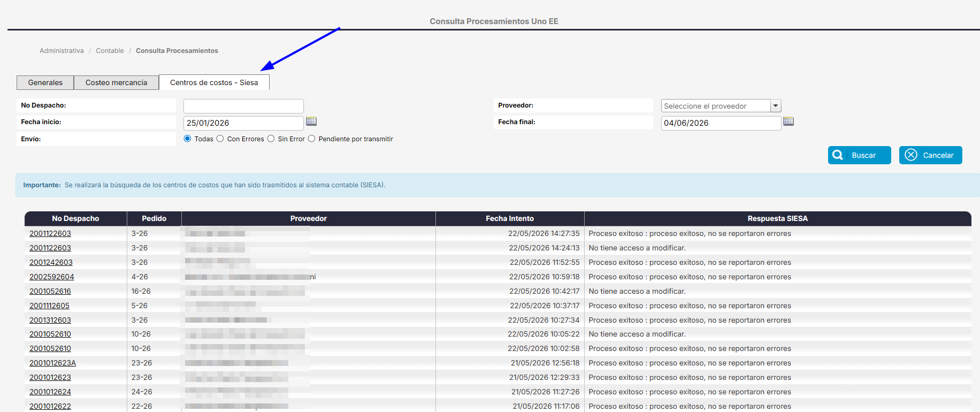Click the Pedido cell 16-26
The height and width of the screenshot is (412, 980).
(x=141, y=291)
